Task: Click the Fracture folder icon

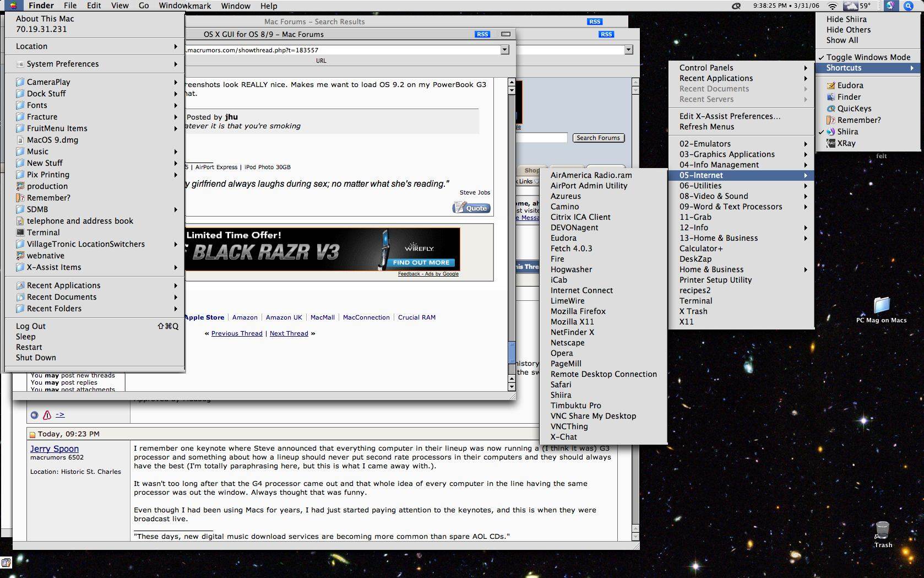Action: (20, 117)
